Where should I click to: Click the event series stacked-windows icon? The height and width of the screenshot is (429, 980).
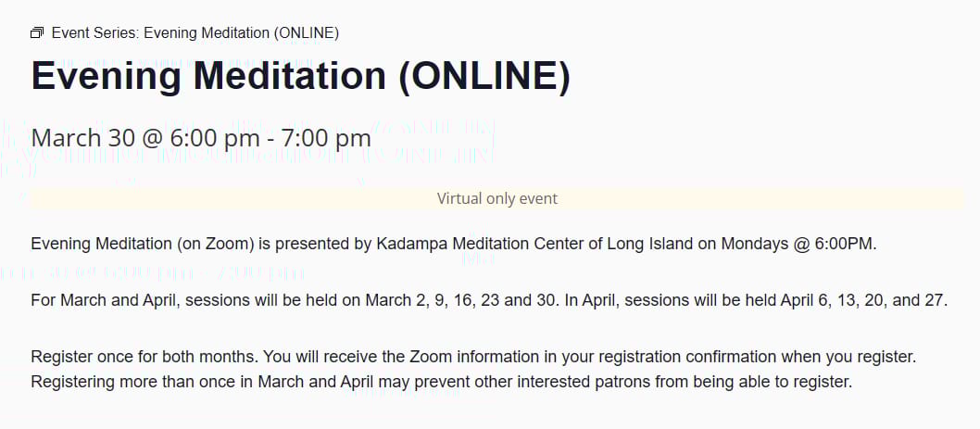coord(37,33)
